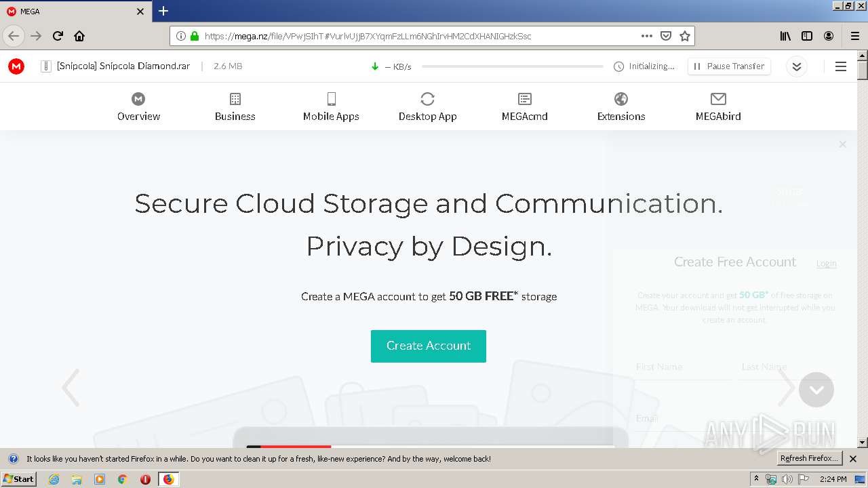Viewport: 868px width, 488px height.
Task: Open a new browser tab
Action: pyautogui.click(x=163, y=11)
